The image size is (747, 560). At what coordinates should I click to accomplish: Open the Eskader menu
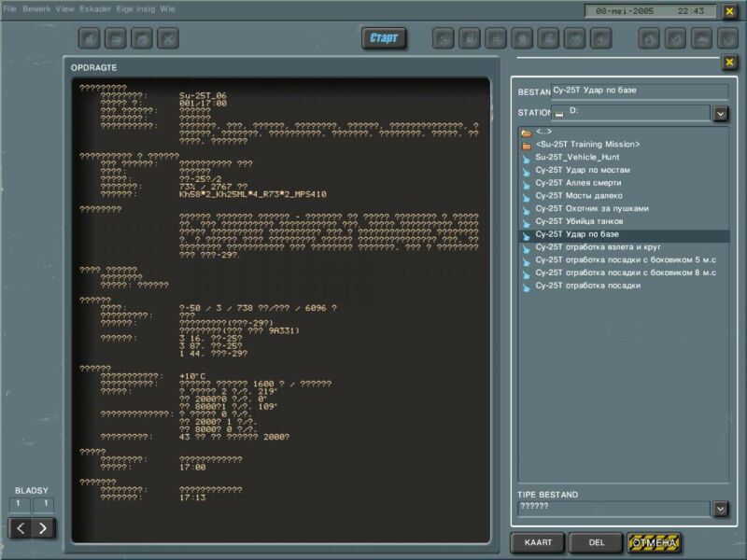tap(95, 9)
